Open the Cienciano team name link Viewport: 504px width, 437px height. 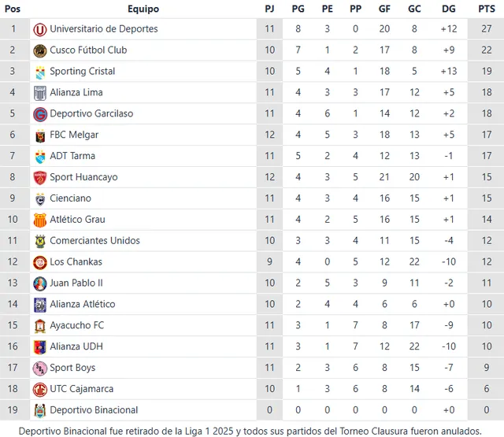(x=70, y=198)
